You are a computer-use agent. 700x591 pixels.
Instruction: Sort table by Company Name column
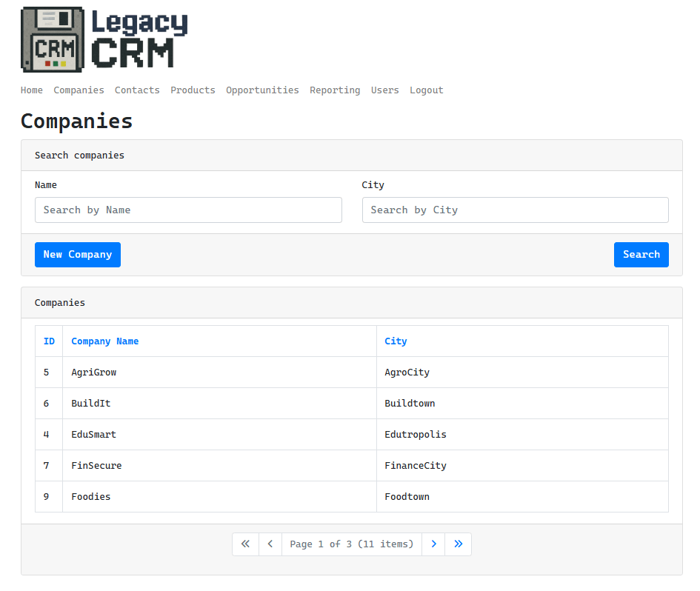[104, 341]
